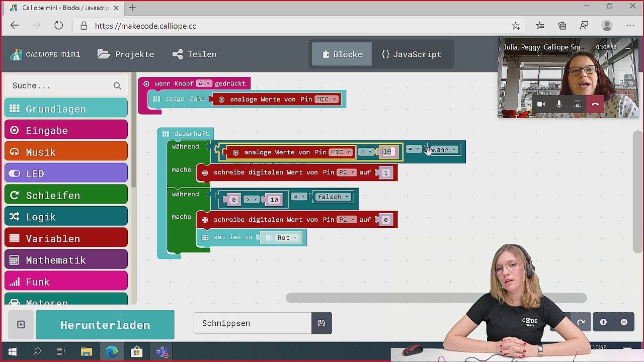Save the project with the disk icon

pyautogui.click(x=321, y=323)
